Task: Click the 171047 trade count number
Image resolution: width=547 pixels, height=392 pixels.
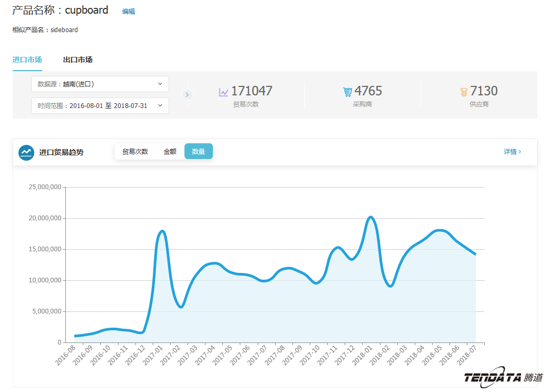Action: tap(252, 91)
